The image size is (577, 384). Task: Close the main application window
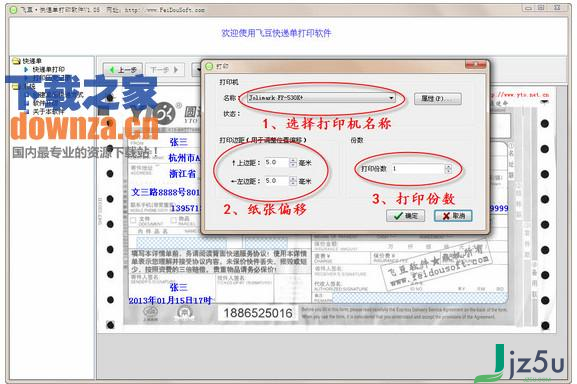click(558, 8)
